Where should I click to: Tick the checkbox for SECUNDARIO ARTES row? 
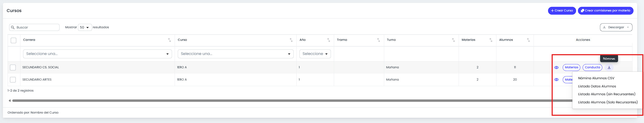13,80
